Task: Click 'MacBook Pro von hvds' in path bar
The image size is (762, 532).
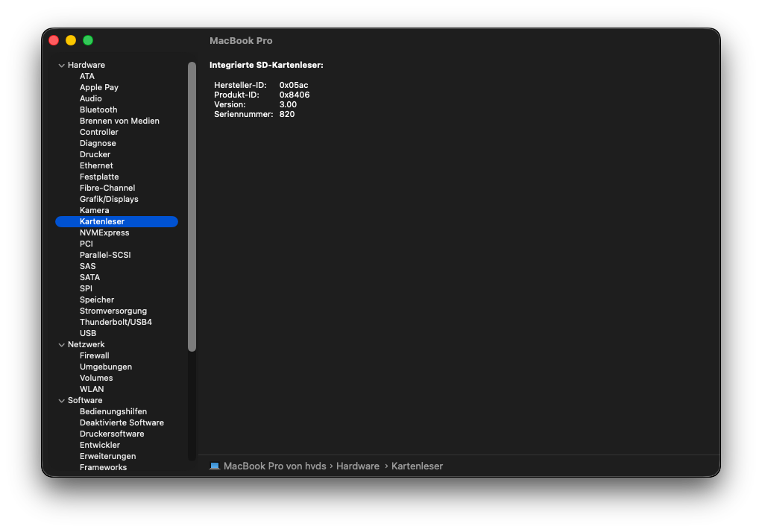Action: 274,466
